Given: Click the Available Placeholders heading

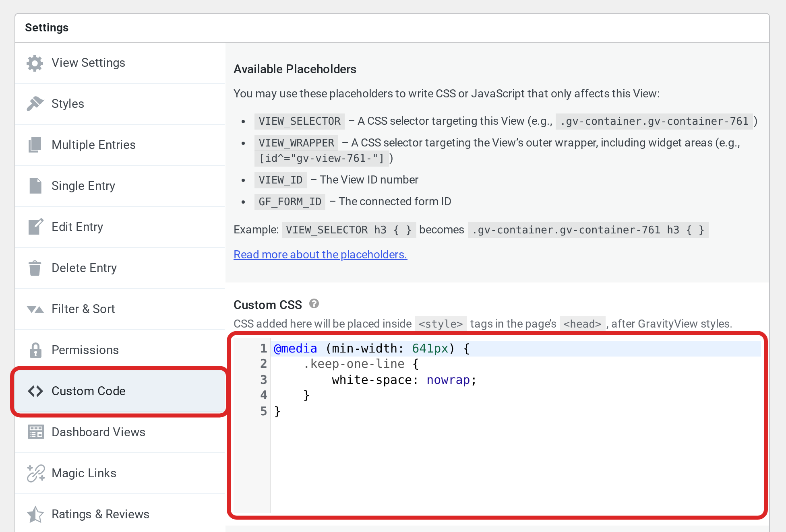Looking at the screenshot, I should click(295, 69).
